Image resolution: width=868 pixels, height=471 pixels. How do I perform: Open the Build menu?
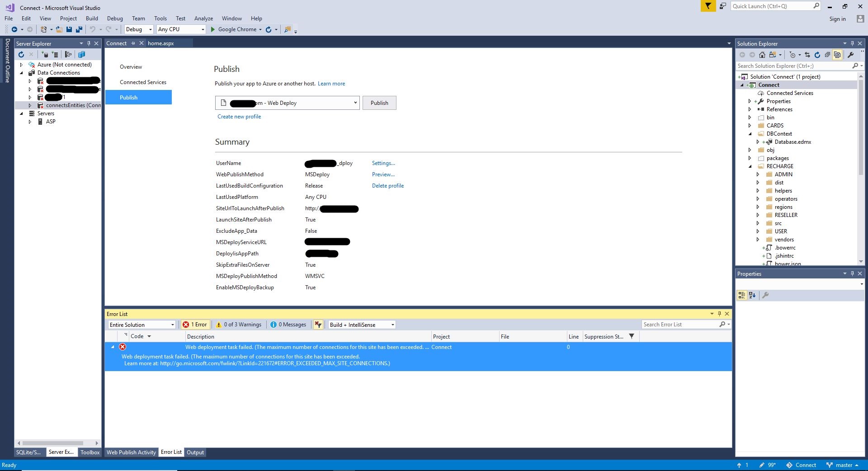[92, 19]
